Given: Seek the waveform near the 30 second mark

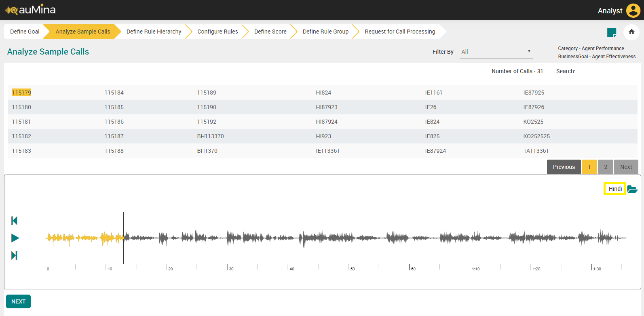Looking at the screenshot, I should click(227, 238).
